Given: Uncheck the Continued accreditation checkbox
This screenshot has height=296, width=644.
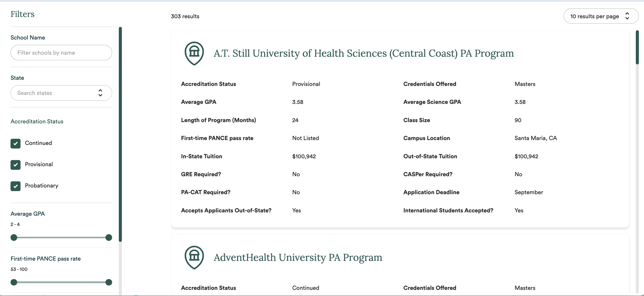Looking at the screenshot, I should click(15, 143).
